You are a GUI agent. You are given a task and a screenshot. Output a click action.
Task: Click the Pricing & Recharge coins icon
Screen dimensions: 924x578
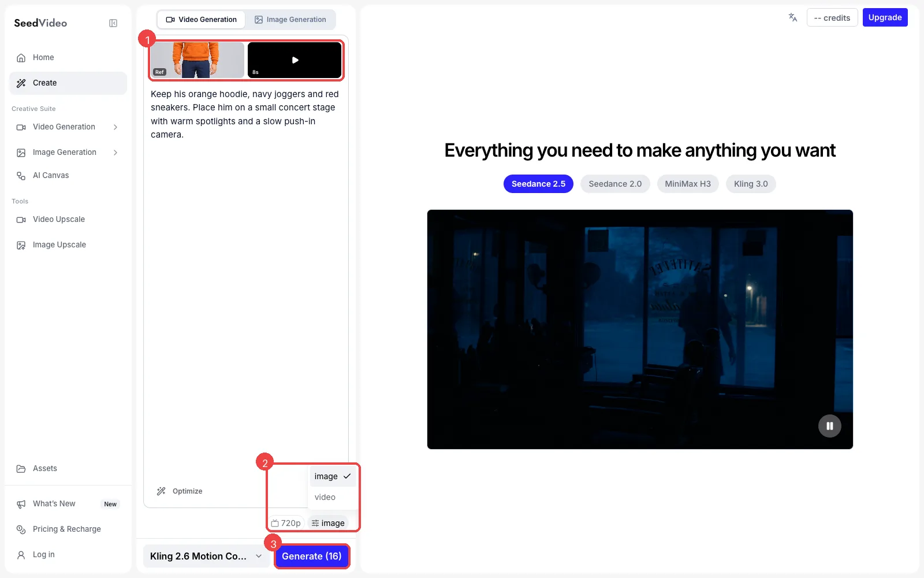point(21,529)
